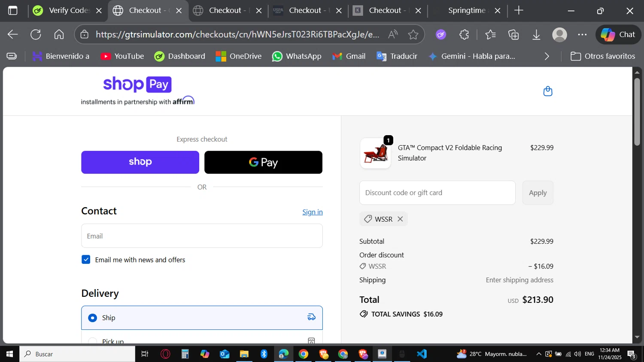Open the Favorites list icon

pyautogui.click(x=490, y=34)
